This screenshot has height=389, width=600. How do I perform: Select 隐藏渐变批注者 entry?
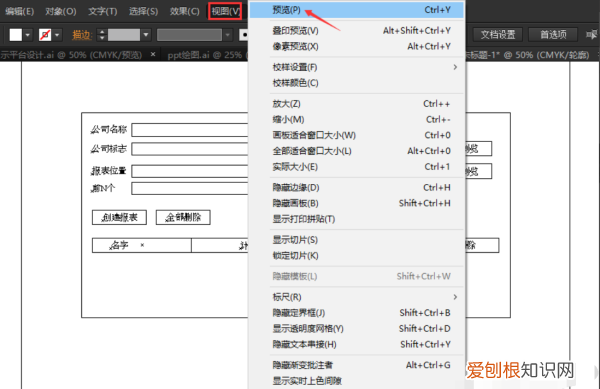pyautogui.click(x=356, y=365)
